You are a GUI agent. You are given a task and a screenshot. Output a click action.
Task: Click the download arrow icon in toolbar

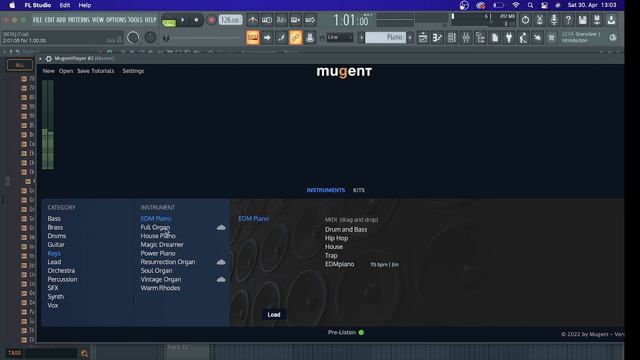611,20
